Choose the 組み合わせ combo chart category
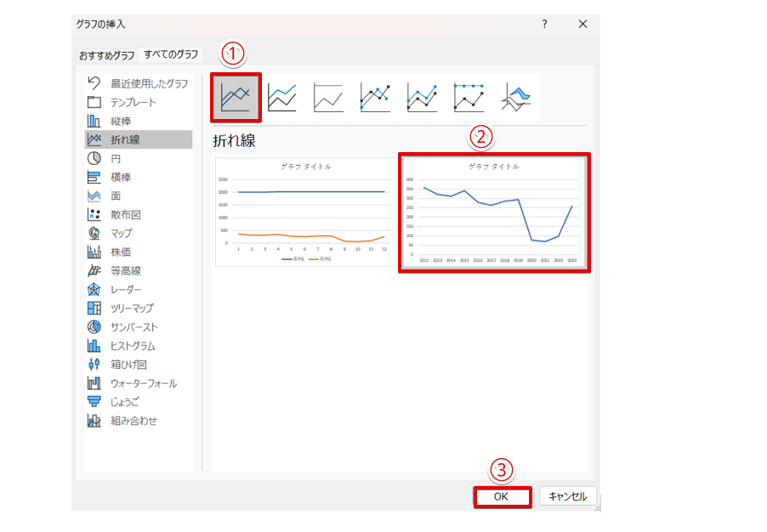The height and width of the screenshot is (532, 767). [x=134, y=421]
